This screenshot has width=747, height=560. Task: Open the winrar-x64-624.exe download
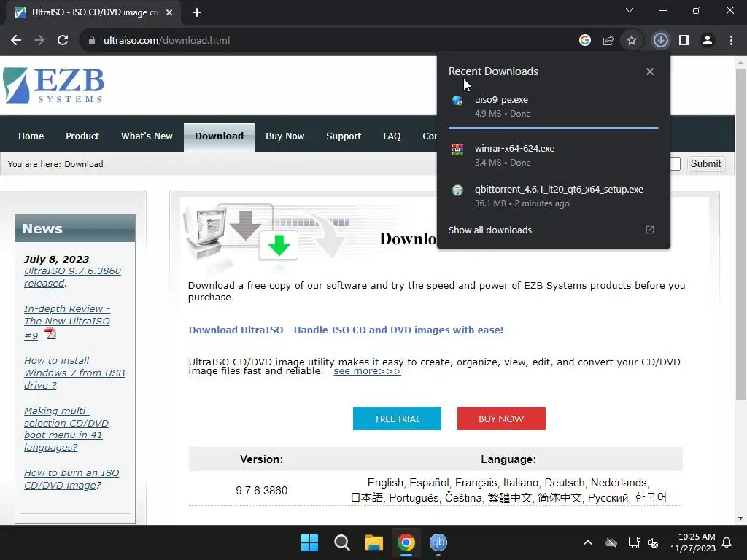coord(554,155)
